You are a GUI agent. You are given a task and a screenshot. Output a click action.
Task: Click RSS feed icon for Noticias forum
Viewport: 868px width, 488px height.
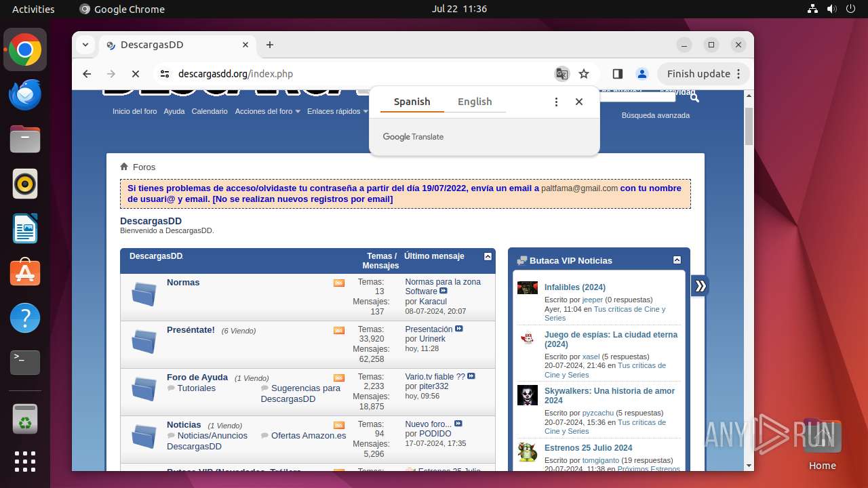point(339,426)
